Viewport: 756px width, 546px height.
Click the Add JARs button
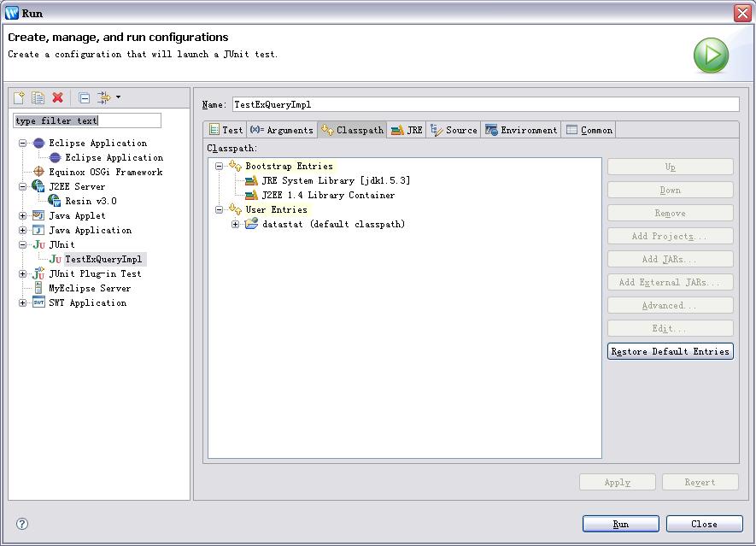pyautogui.click(x=671, y=259)
